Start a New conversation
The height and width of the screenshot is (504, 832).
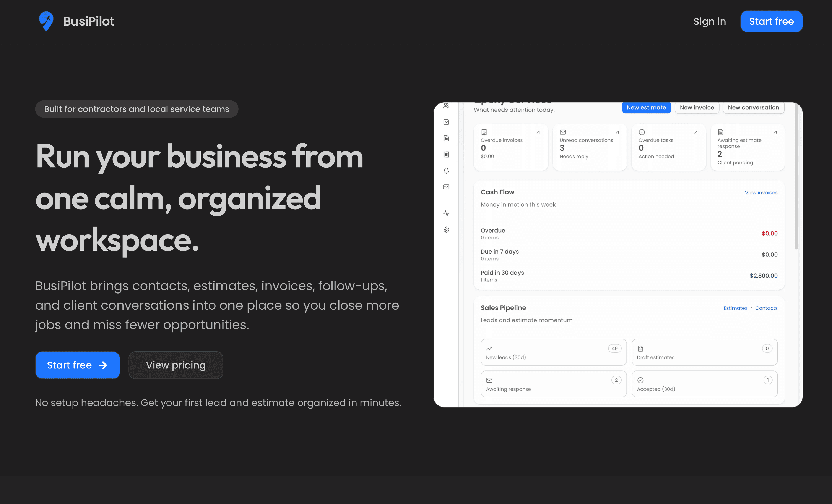tap(753, 107)
